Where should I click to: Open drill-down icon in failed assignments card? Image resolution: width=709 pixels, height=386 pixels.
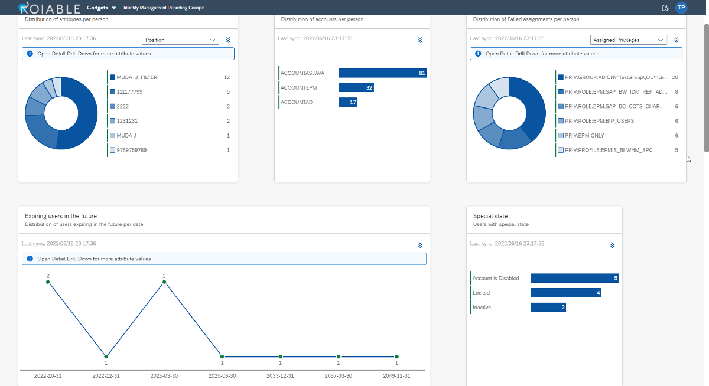click(x=676, y=40)
